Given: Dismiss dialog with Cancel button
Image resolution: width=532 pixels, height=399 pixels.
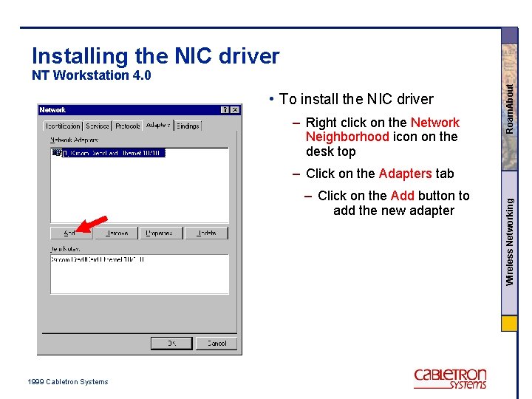Looking at the screenshot, I should point(216,344).
